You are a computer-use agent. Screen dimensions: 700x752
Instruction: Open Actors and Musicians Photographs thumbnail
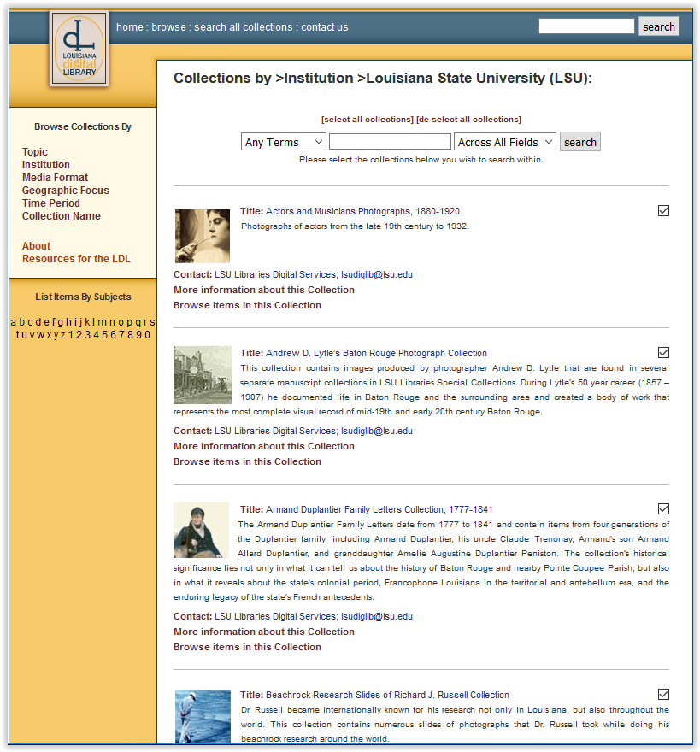tap(203, 236)
